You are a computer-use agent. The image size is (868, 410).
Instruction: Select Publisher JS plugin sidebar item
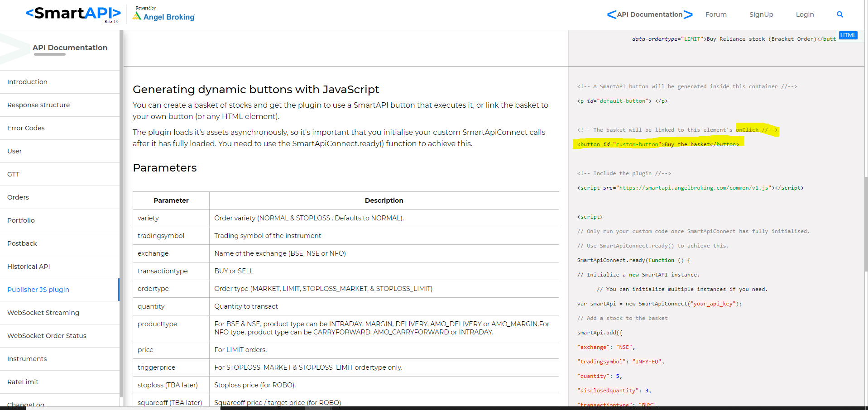coord(60,290)
